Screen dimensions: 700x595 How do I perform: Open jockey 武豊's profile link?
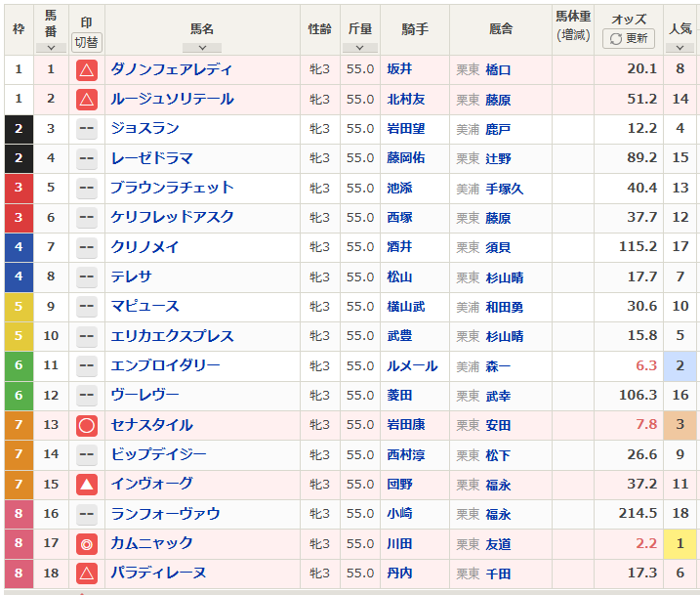tap(399, 336)
